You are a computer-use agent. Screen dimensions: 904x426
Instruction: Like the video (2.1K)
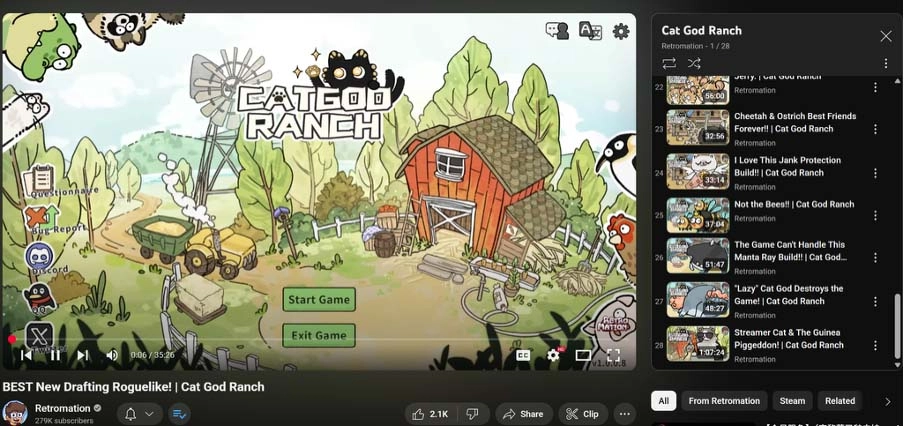pyautogui.click(x=430, y=414)
